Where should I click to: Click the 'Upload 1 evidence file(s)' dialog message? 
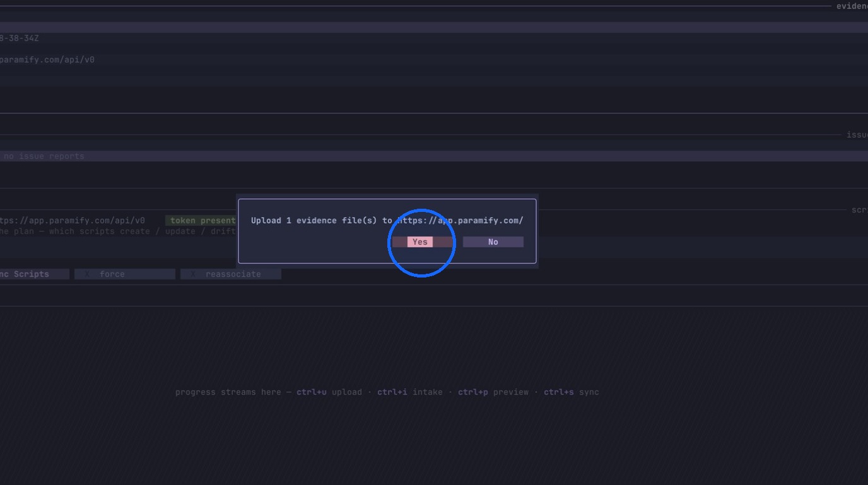point(387,221)
